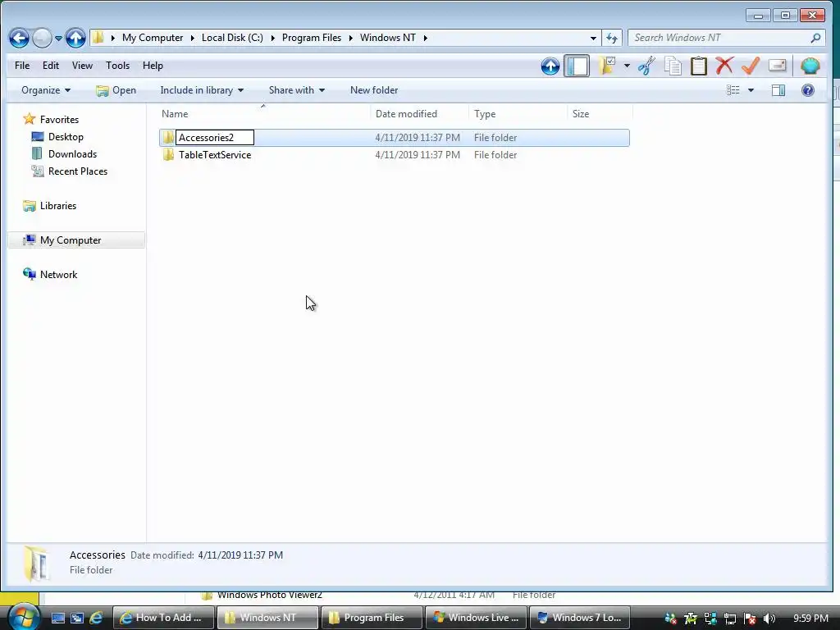Switch to Windows 7 Lo... taskbar window

[x=580, y=618]
